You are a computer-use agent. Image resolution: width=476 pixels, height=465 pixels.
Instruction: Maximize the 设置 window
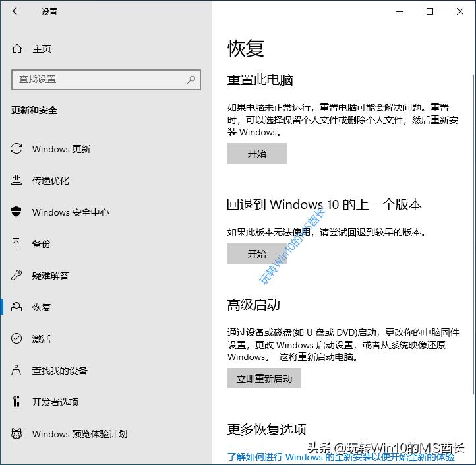pyautogui.click(x=430, y=11)
